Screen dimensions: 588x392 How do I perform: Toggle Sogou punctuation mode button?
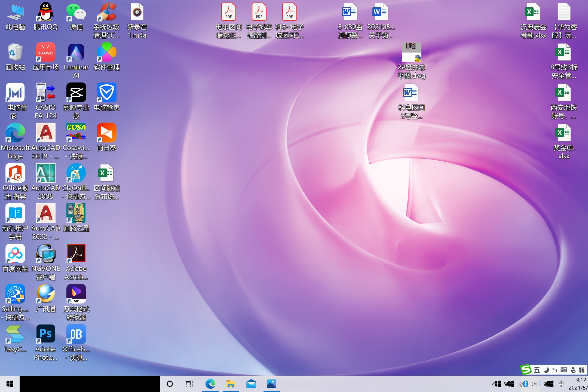coord(555,370)
